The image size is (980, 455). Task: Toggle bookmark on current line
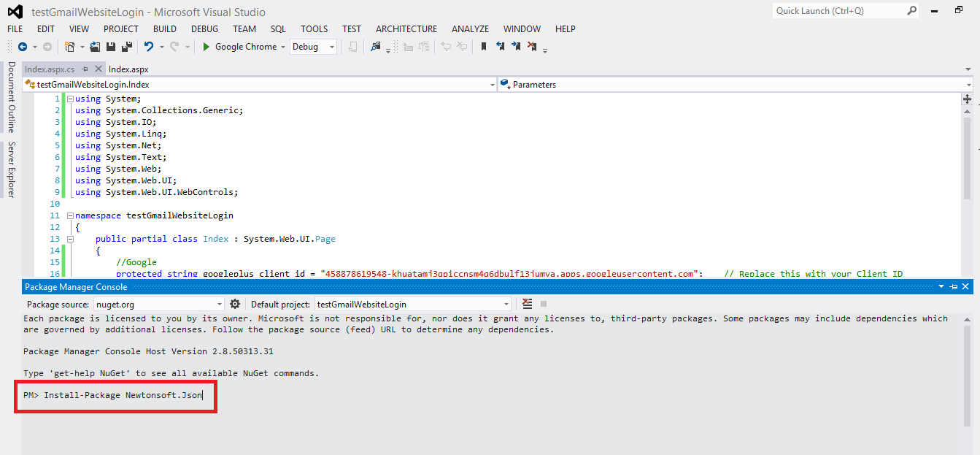pyautogui.click(x=483, y=47)
